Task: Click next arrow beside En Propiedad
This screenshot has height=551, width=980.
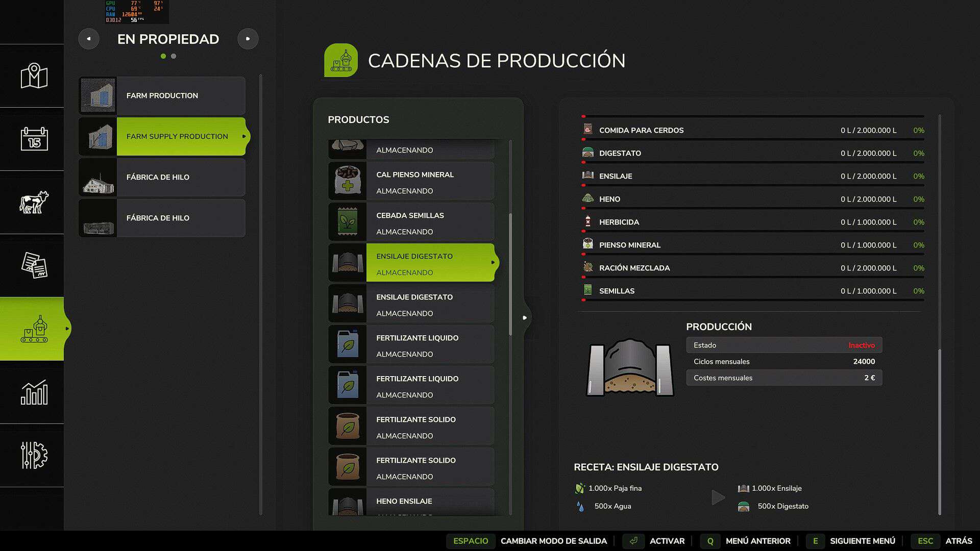Action: 248,39
